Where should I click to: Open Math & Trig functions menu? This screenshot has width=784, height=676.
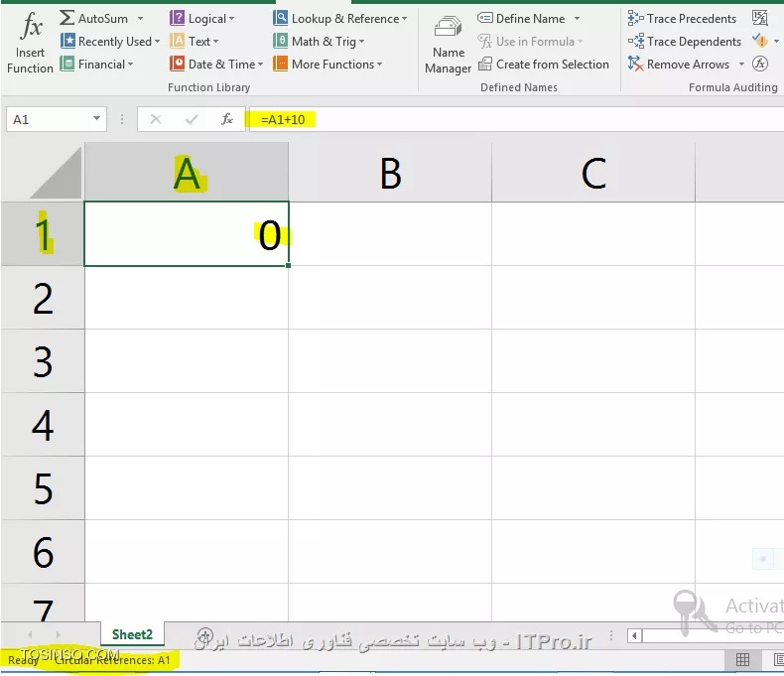coord(319,42)
